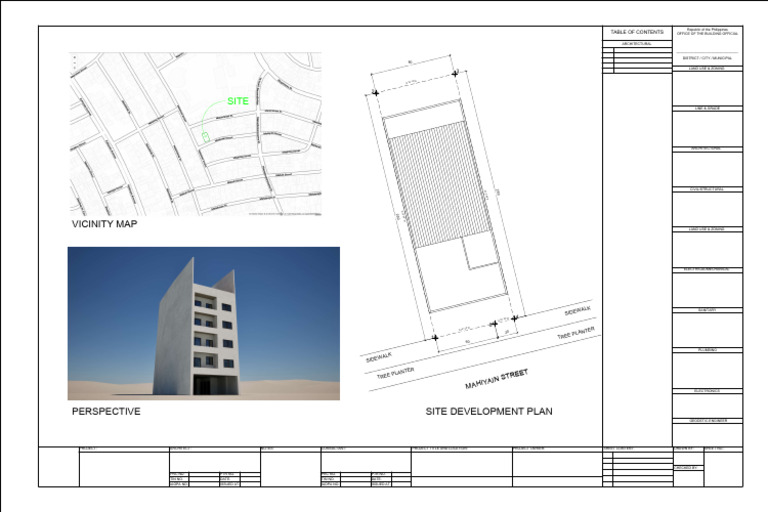Click the GEODETIC ENGINEER title block heading
The height and width of the screenshot is (512, 768).
tap(707, 421)
